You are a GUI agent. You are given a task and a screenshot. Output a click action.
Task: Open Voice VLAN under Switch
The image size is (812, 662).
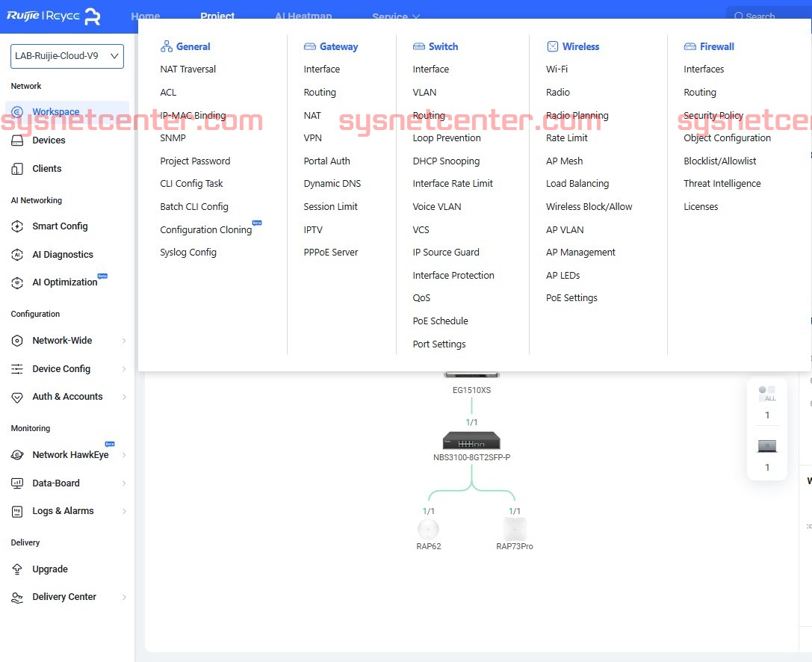[x=437, y=207]
